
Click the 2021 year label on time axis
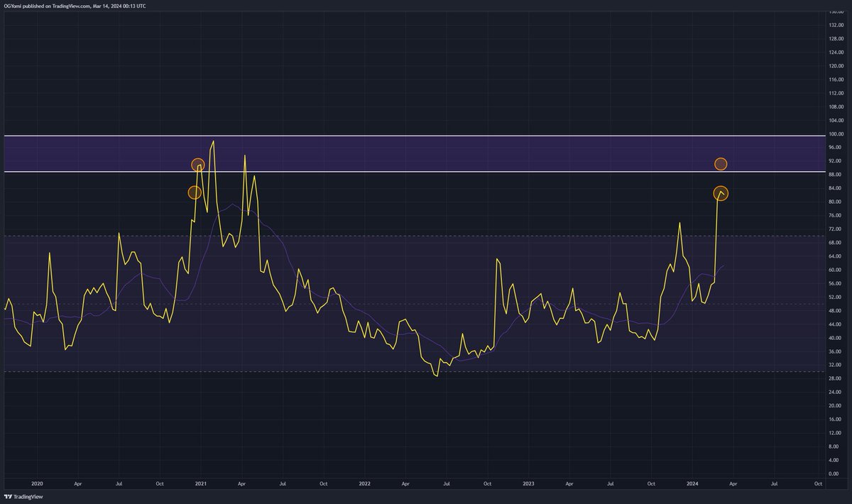click(x=201, y=483)
